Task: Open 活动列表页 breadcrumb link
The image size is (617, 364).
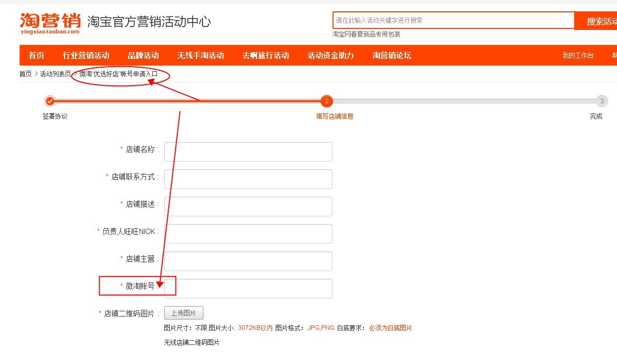Action: [x=55, y=74]
